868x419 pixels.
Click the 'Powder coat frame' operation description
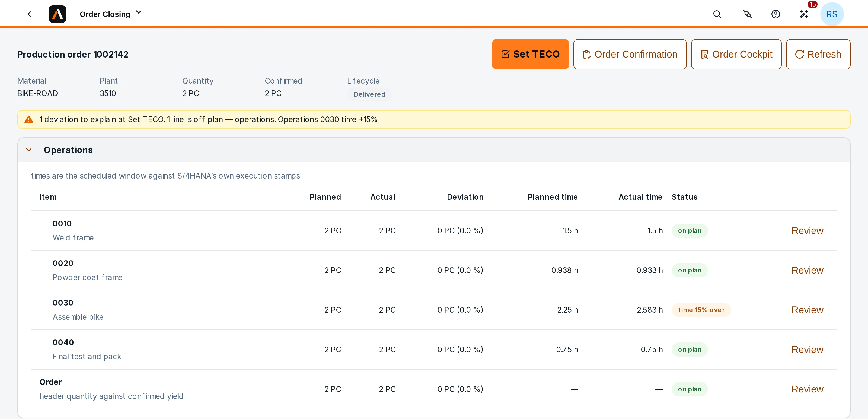[87, 277]
